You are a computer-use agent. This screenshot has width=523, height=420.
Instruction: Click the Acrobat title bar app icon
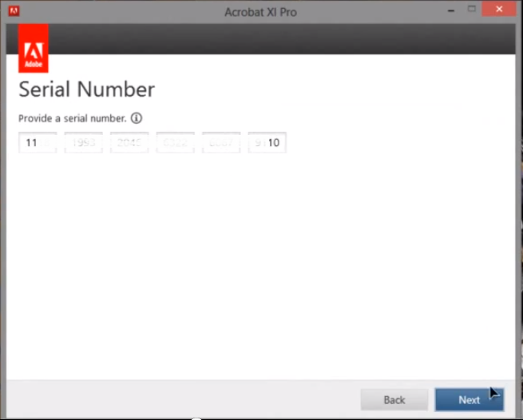click(14, 11)
